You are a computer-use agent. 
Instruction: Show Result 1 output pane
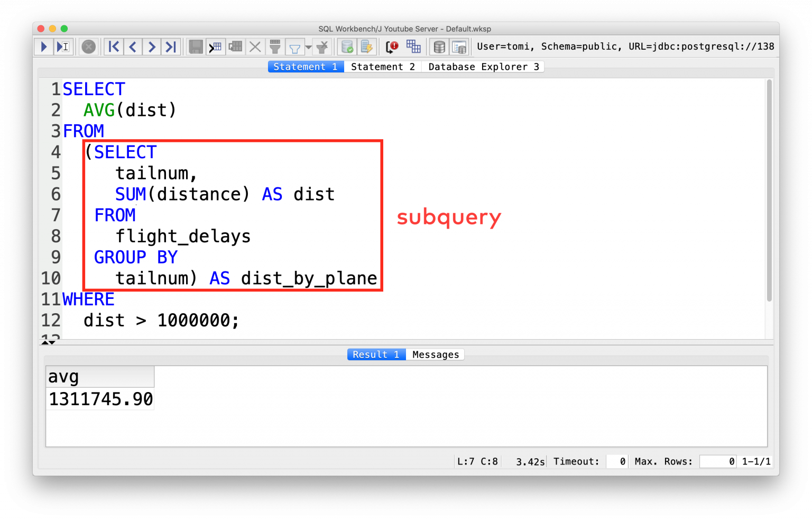tap(376, 354)
